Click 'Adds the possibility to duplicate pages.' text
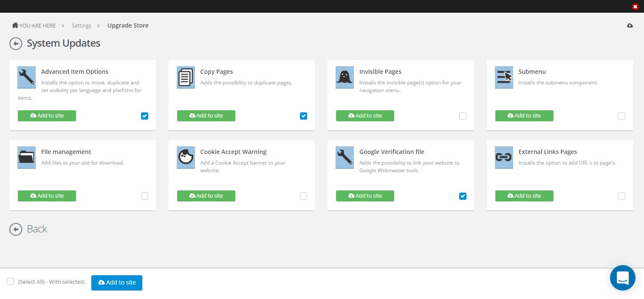The image size is (644, 299). [246, 83]
